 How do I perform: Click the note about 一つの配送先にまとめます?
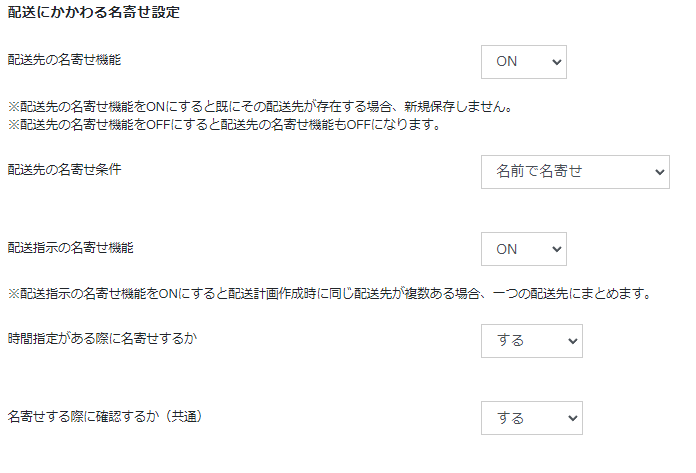pos(330,294)
